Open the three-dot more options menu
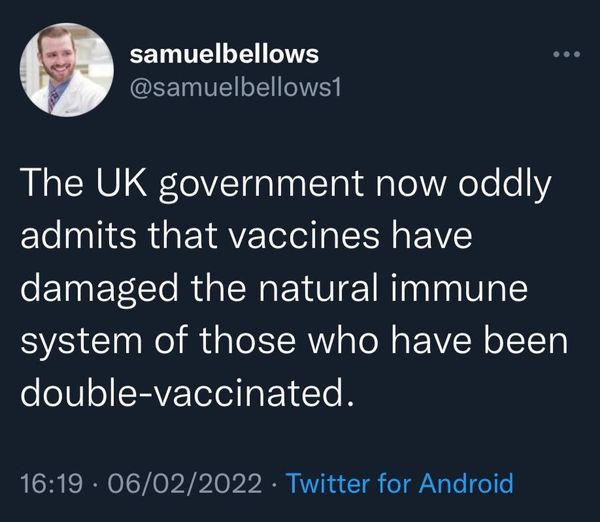This screenshot has width=600, height=522. [x=567, y=55]
